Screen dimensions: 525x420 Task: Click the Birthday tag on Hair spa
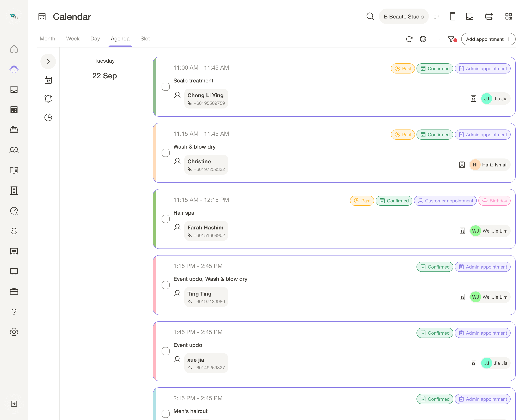click(494, 201)
